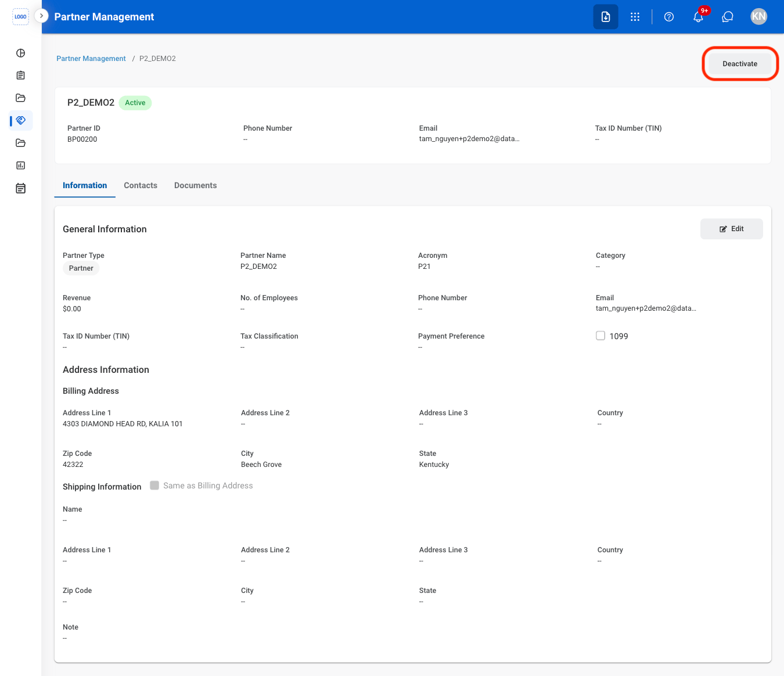Image resolution: width=784 pixels, height=676 pixels.
Task: Click the Edit button in General Information
Action: tap(732, 229)
